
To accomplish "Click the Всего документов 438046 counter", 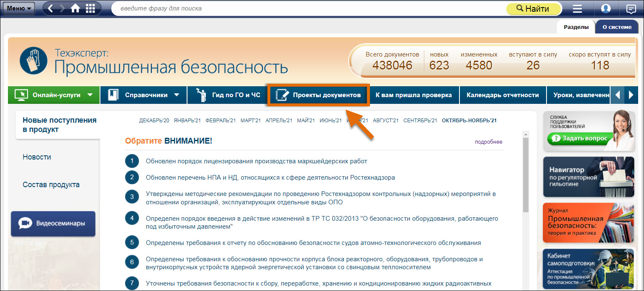I will pos(392,61).
